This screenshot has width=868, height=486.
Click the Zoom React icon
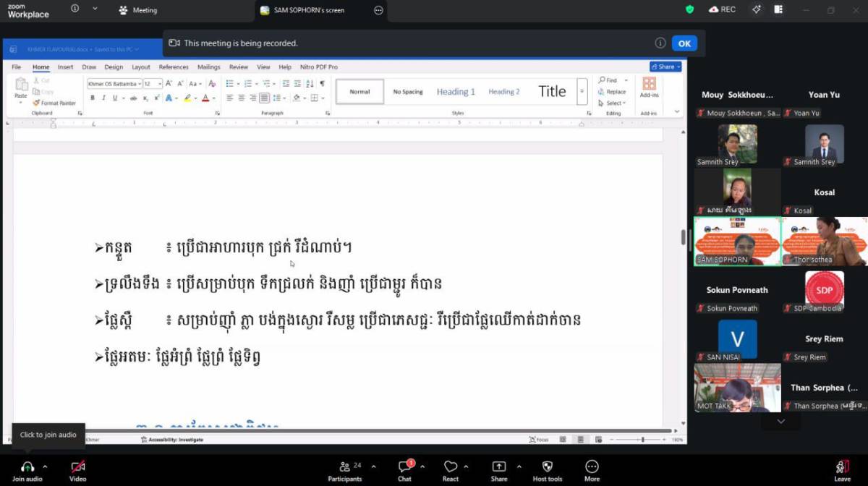pos(451,466)
